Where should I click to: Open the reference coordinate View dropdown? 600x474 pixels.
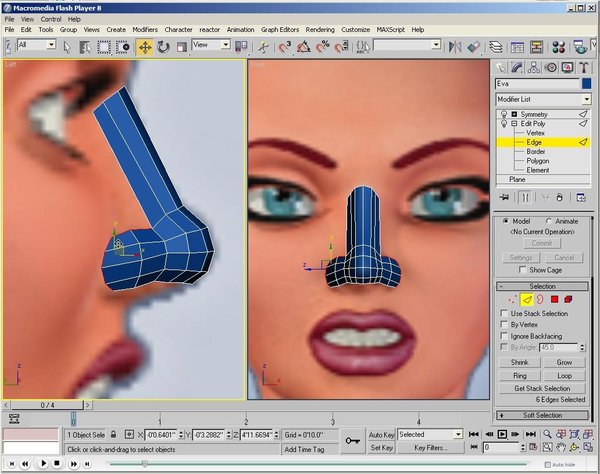(x=211, y=45)
